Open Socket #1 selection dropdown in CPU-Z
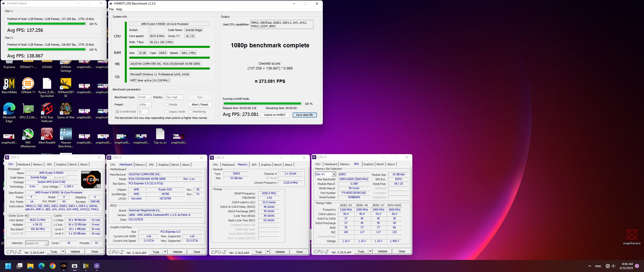Viewport: 644px width, 272px height. pos(37,243)
